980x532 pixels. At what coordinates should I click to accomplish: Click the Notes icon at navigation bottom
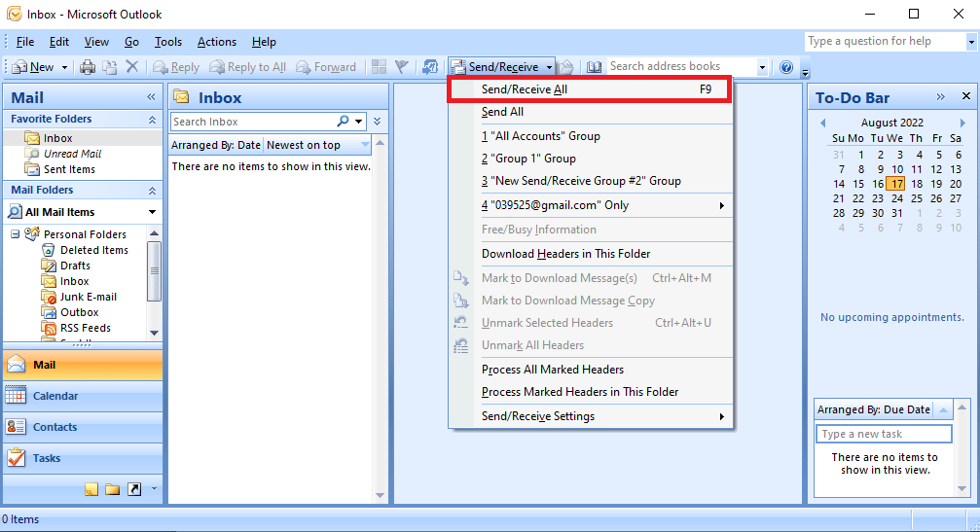click(91, 489)
